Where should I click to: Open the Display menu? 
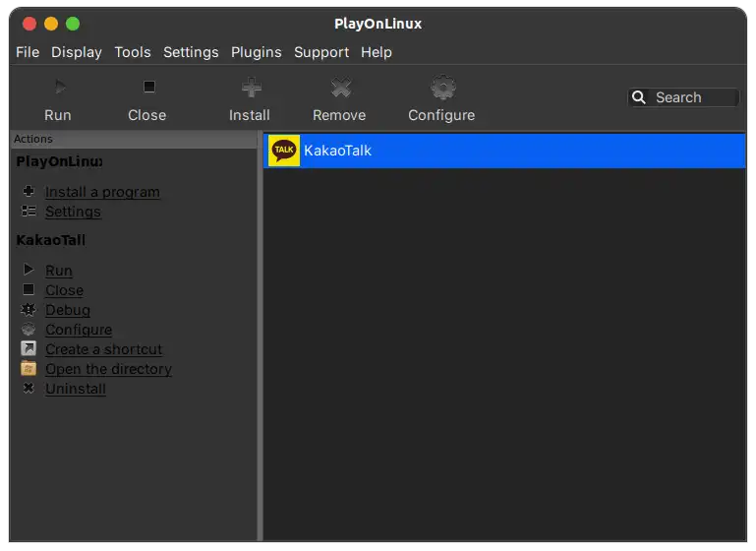77,52
